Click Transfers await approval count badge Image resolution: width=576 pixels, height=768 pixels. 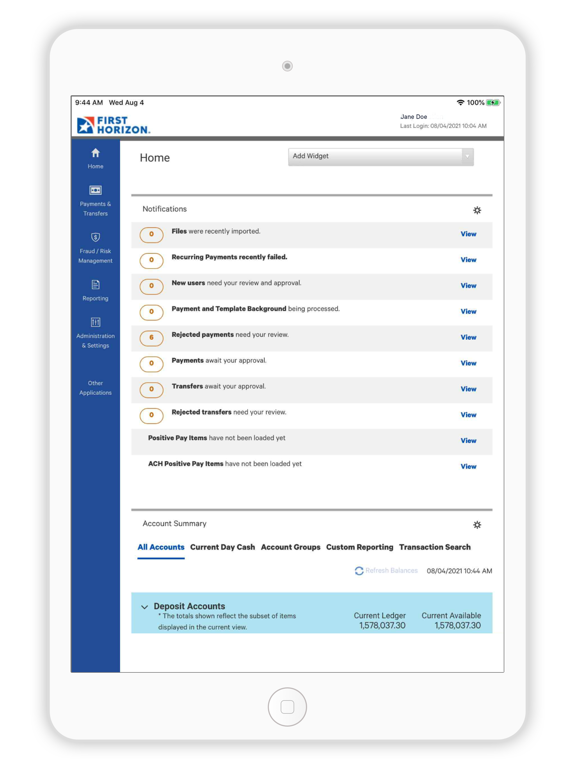151,390
